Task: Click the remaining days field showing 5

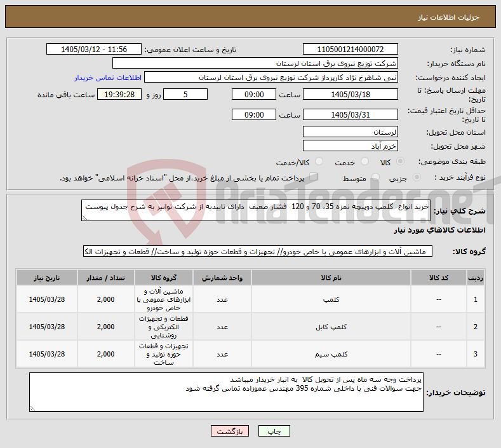Action: click(185, 94)
